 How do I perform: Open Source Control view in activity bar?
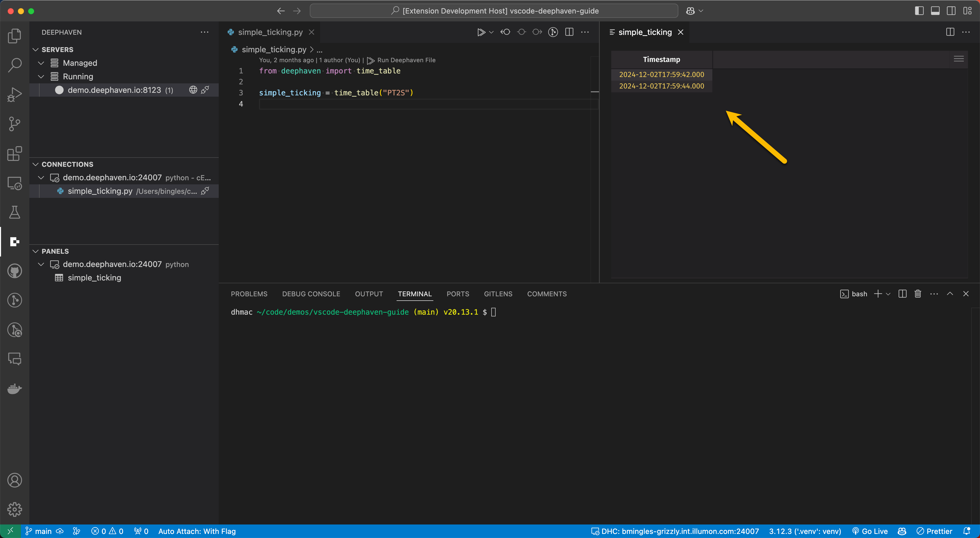click(x=15, y=124)
